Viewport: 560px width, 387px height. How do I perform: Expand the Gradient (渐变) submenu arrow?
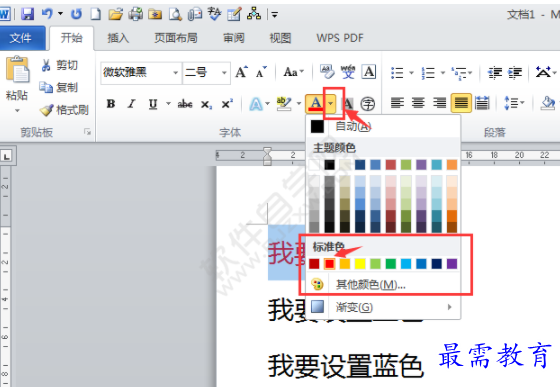click(x=449, y=307)
